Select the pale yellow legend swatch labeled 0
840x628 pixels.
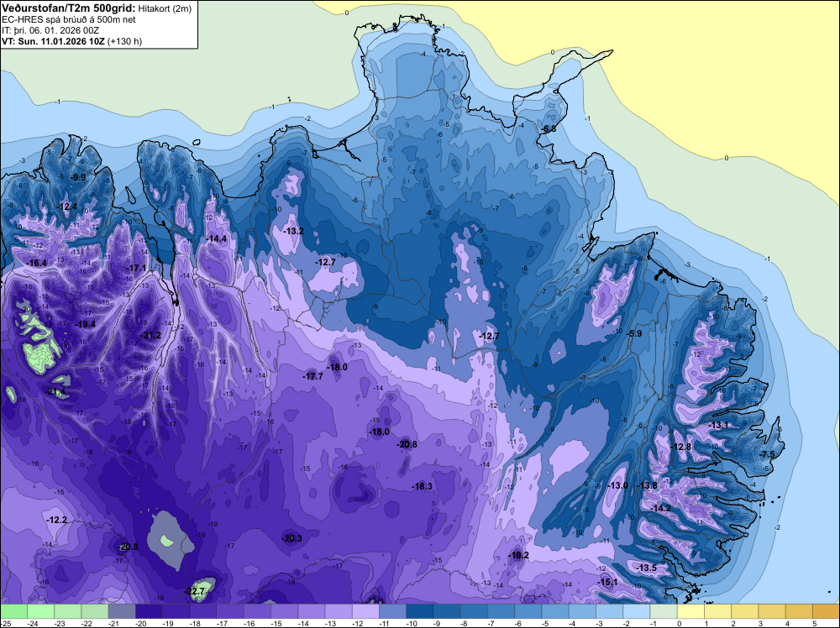tap(691, 611)
